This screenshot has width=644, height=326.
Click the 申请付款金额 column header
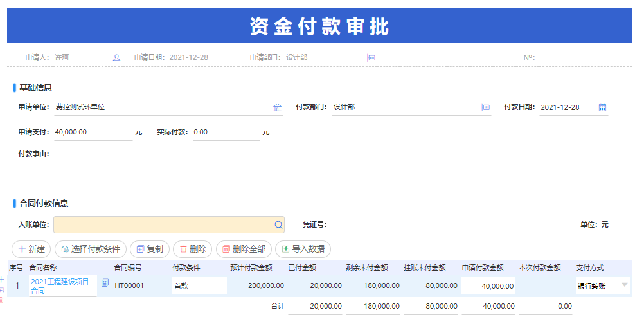tap(483, 267)
